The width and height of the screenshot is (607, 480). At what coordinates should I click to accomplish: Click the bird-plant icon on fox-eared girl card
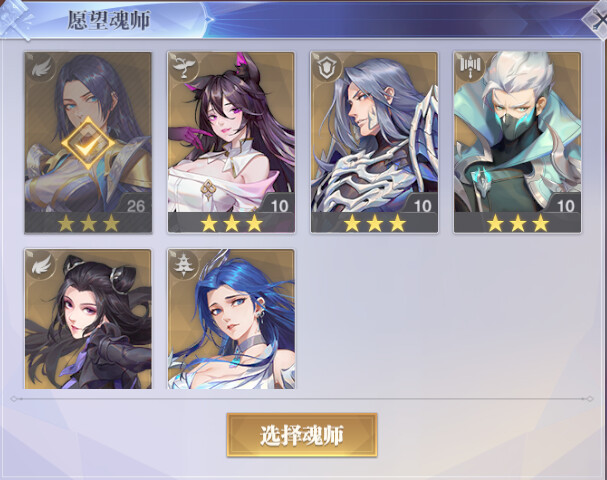pyautogui.click(x=184, y=67)
